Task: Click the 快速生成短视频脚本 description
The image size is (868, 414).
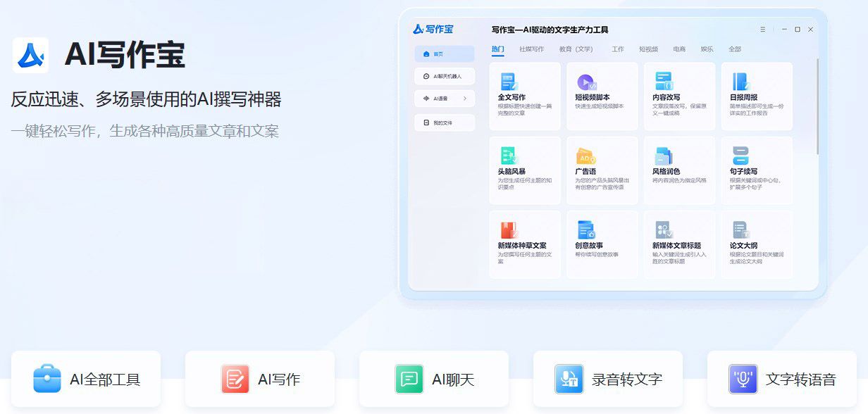Action: 600,106
